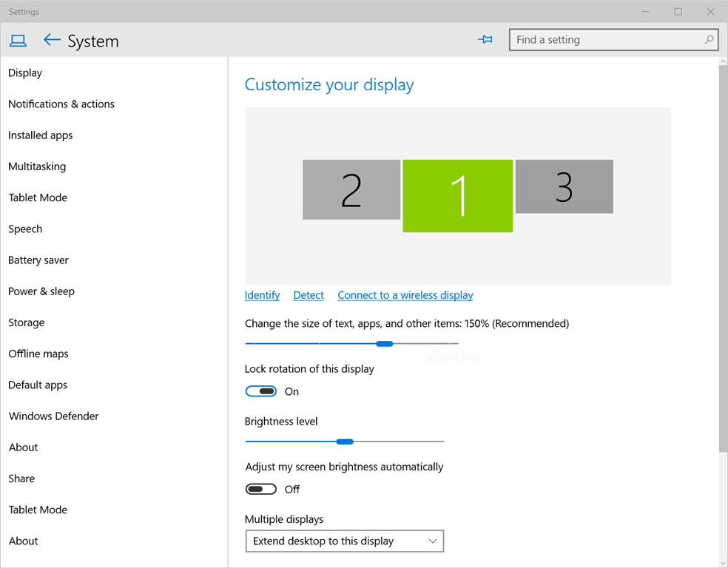Screen dimensions: 728x568
Task: Close the Settings window
Action: 710,12
